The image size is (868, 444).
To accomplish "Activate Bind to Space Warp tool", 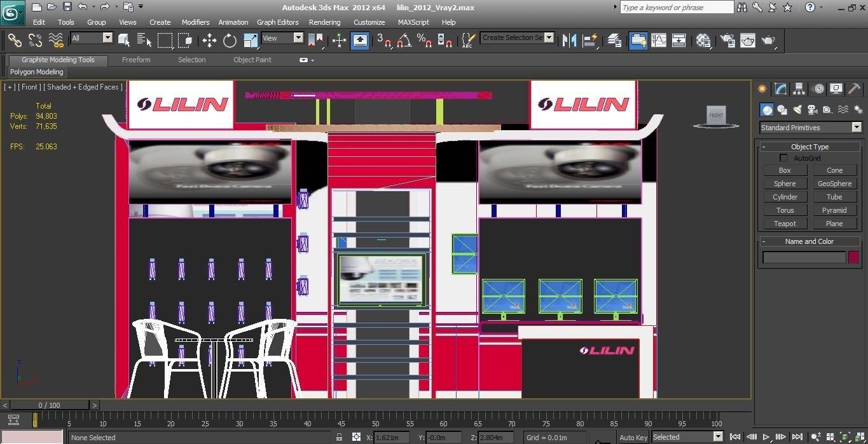I will pos(56,40).
